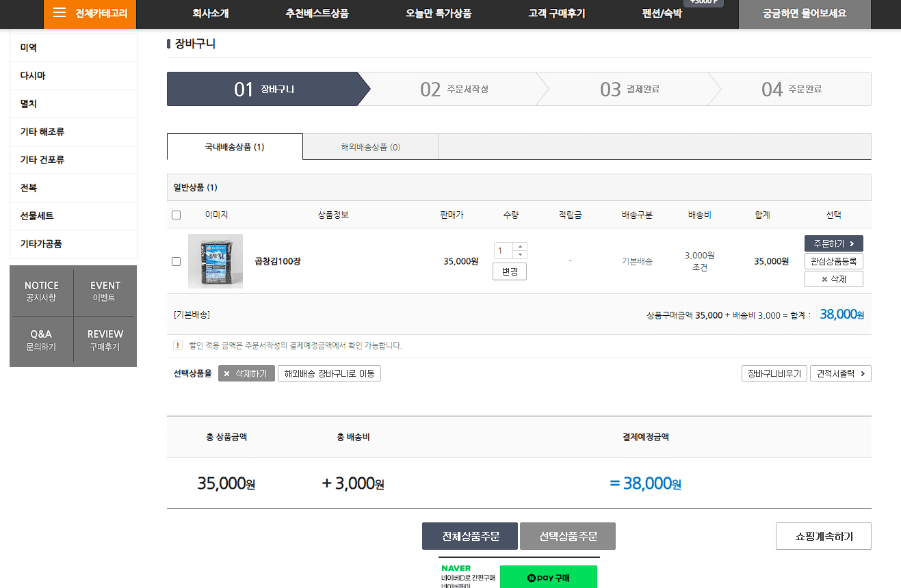Viewport: 901px width, 588px height.
Task: Click 쇼핑계속하기 to continue shopping
Action: (x=823, y=536)
